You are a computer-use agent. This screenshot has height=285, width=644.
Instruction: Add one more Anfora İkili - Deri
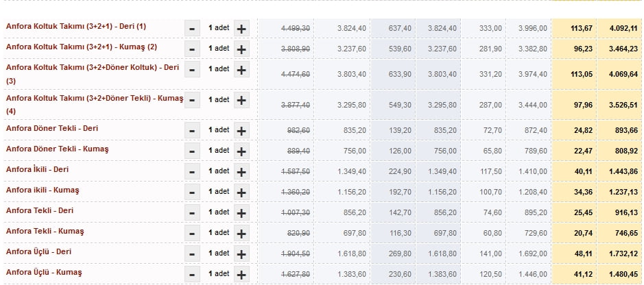(x=241, y=172)
